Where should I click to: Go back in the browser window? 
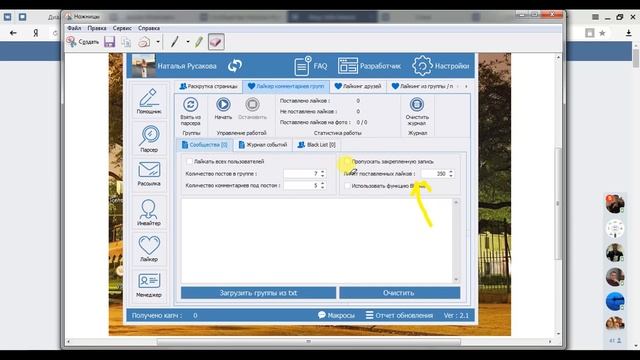tap(13, 33)
